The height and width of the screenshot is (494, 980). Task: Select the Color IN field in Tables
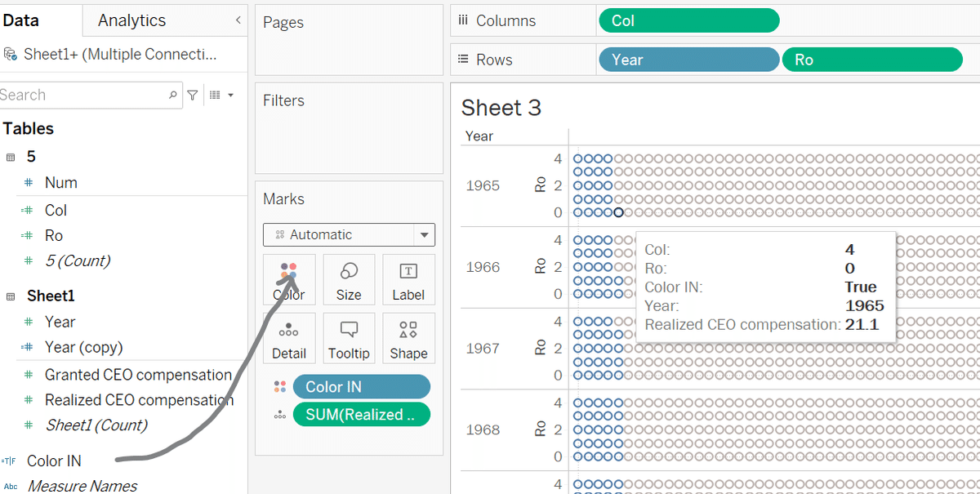tap(54, 461)
